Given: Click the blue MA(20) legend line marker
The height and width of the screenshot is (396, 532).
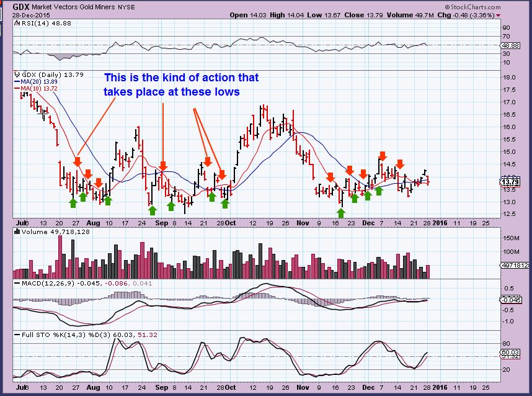Looking at the screenshot, I should (x=17, y=81).
